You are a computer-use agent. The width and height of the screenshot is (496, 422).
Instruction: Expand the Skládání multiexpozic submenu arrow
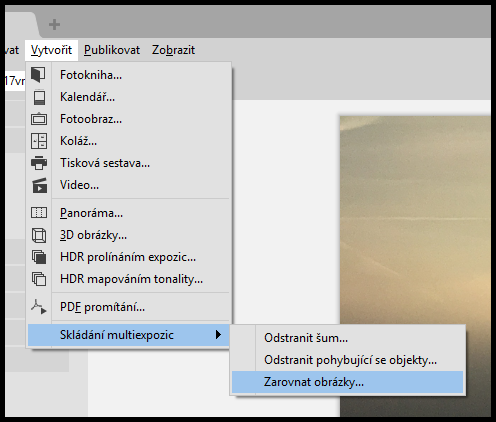tap(218, 335)
